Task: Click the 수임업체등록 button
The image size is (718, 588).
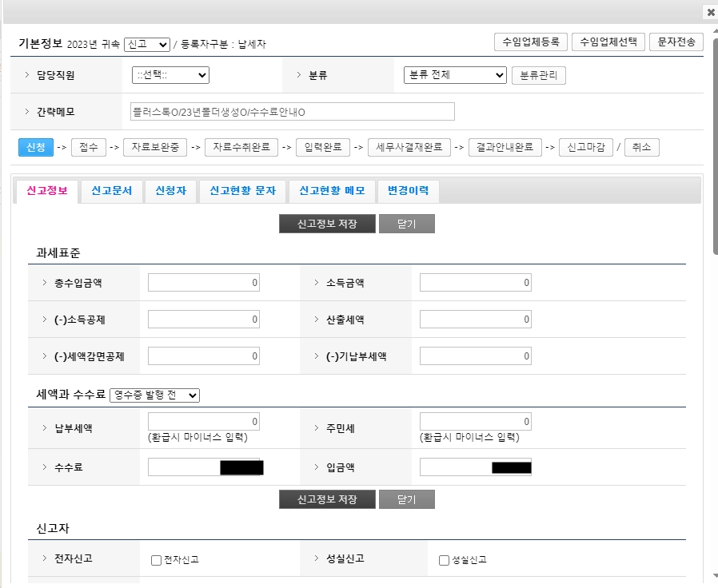Action: (x=531, y=42)
